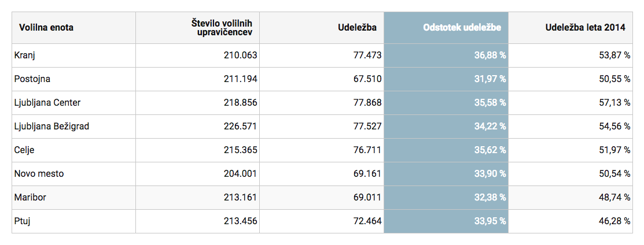Viewport: 644px width, 245px height.
Task: Click the Ljubljana Bežigrad cell
Action: click(51, 127)
